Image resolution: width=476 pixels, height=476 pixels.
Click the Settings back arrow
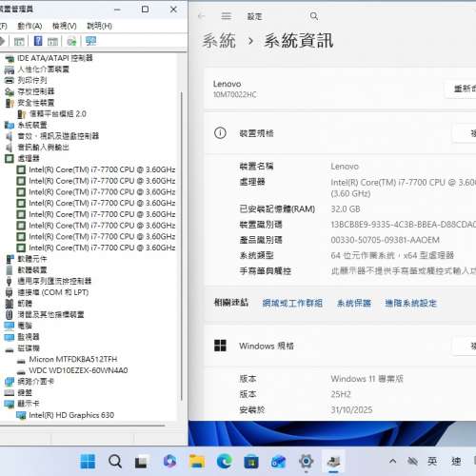(x=201, y=16)
